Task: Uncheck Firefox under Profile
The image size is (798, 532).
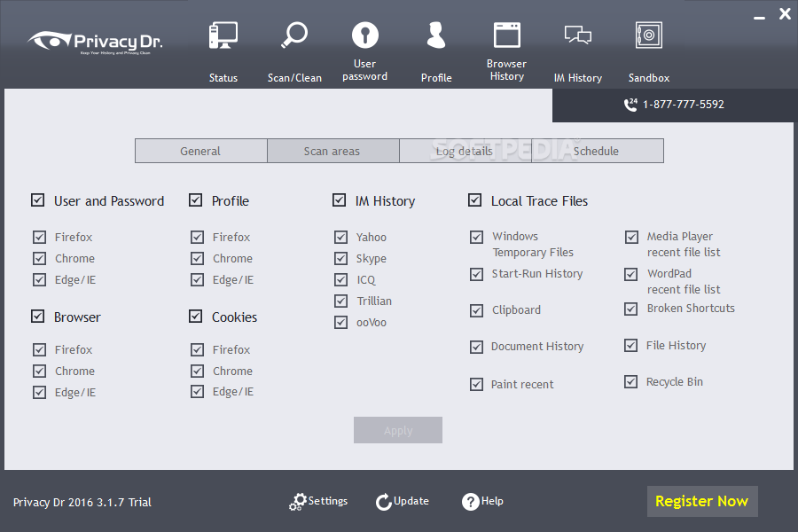Action: 197,238
